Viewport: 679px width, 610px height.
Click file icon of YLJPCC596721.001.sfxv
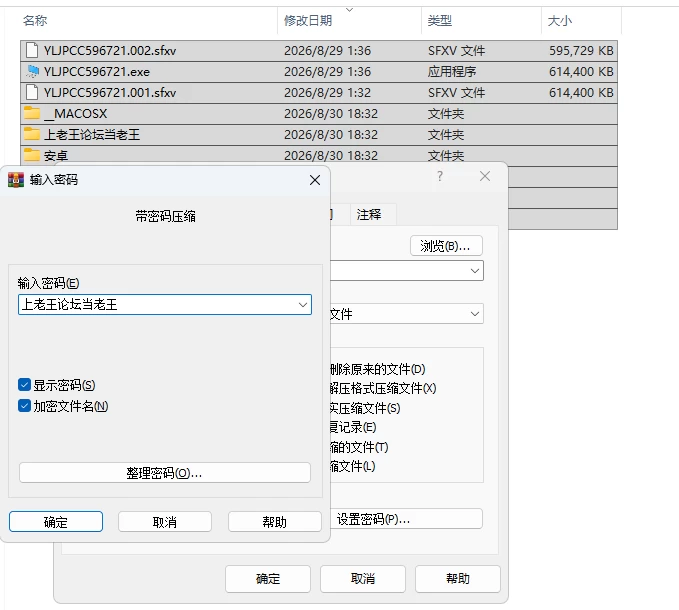point(32,92)
